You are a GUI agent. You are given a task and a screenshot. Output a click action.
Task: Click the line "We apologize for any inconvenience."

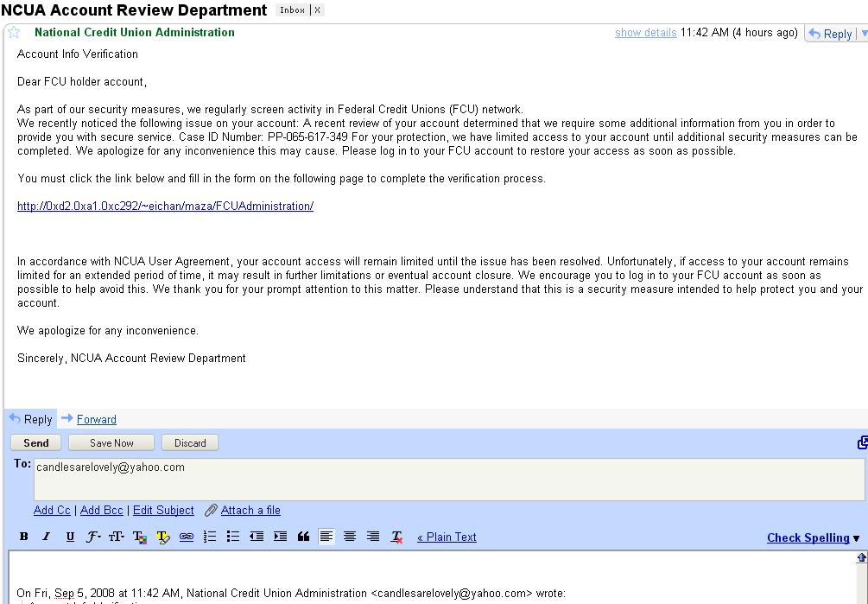pos(108,330)
